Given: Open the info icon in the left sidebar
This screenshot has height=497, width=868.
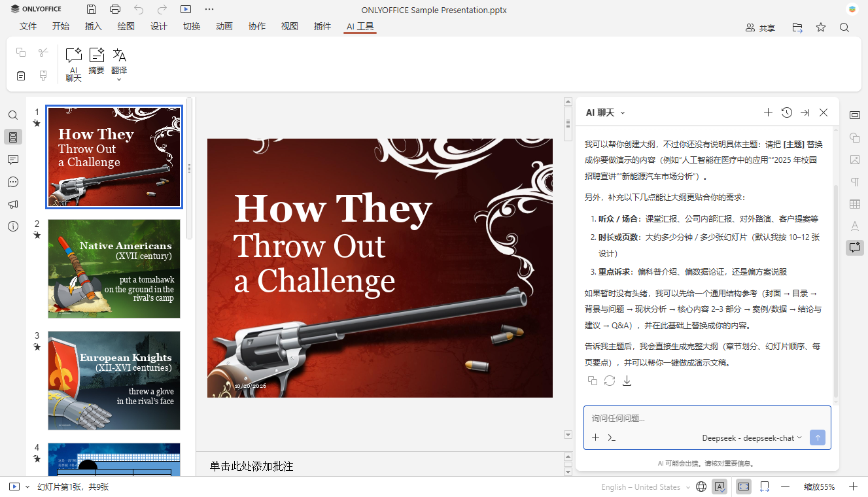Looking at the screenshot, I should [13, 226].
